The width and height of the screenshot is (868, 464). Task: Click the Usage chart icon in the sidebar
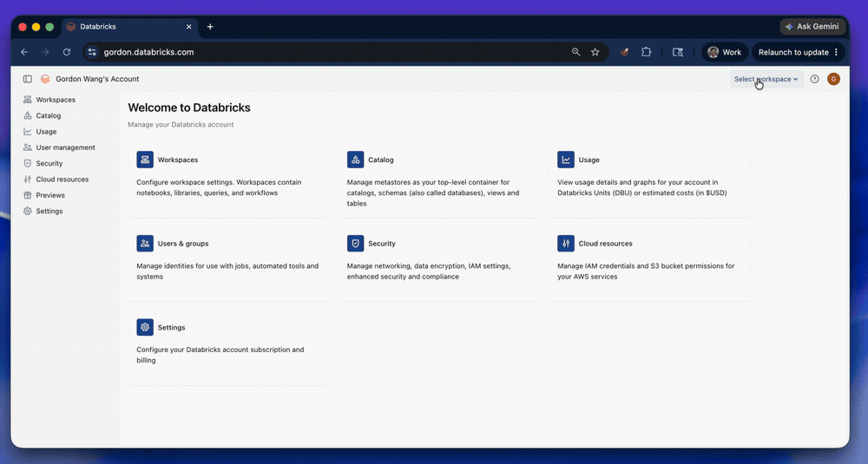point(28,132)
